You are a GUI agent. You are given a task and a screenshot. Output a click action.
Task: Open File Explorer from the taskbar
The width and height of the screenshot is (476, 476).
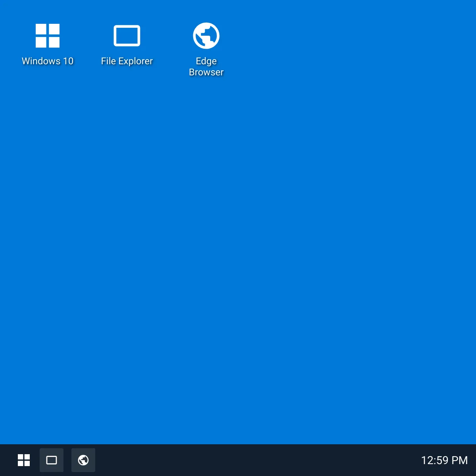52,460
